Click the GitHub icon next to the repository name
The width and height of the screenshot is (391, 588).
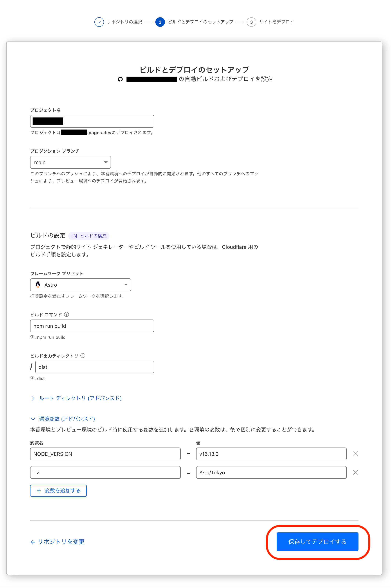121,79
